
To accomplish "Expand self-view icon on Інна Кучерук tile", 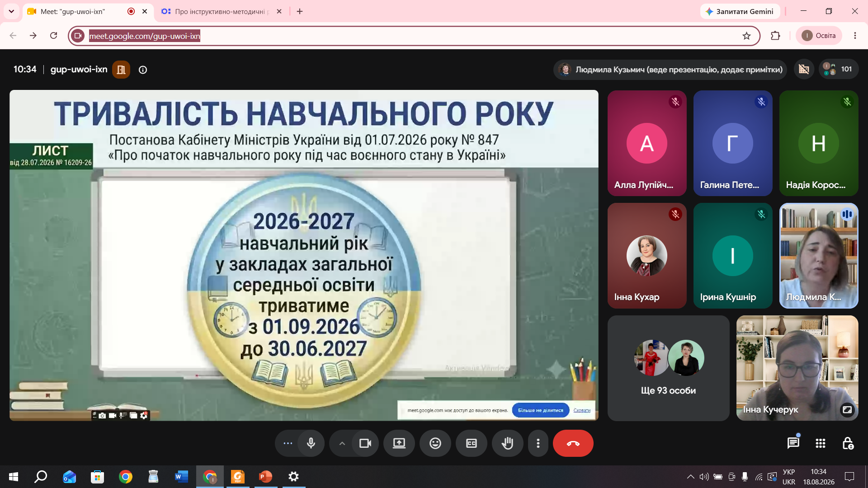I will [847, 409].
